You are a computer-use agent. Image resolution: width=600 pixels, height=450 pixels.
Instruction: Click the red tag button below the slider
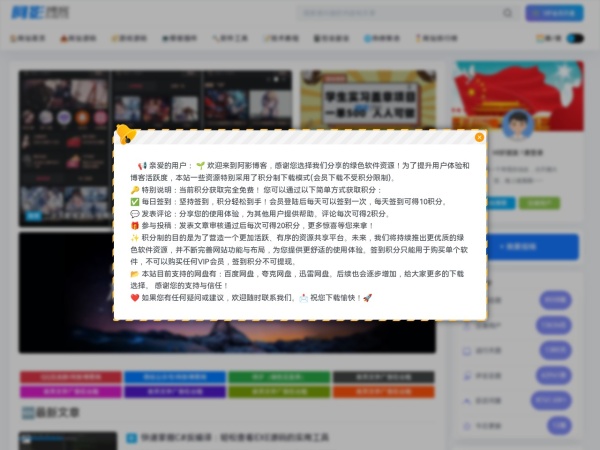(x=68, y=378)
